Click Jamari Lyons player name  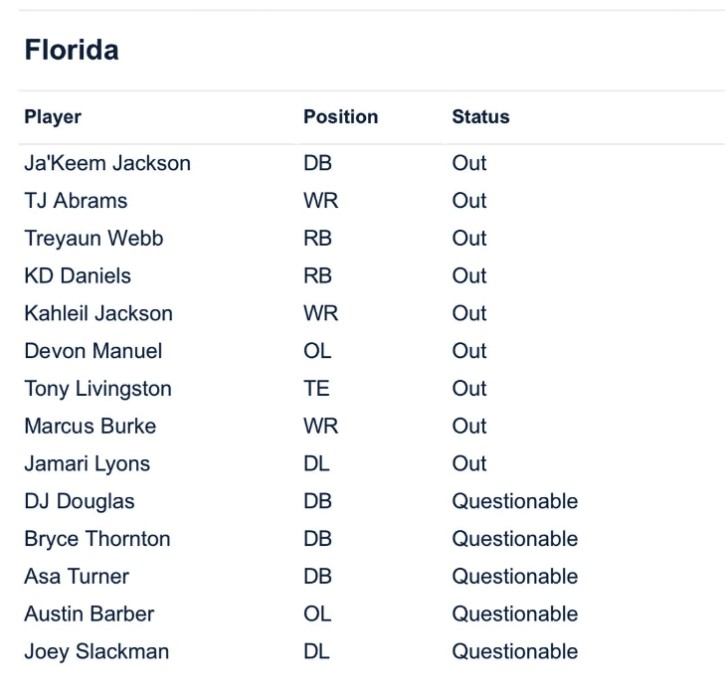pyautogui.click(x=88, y=463)
